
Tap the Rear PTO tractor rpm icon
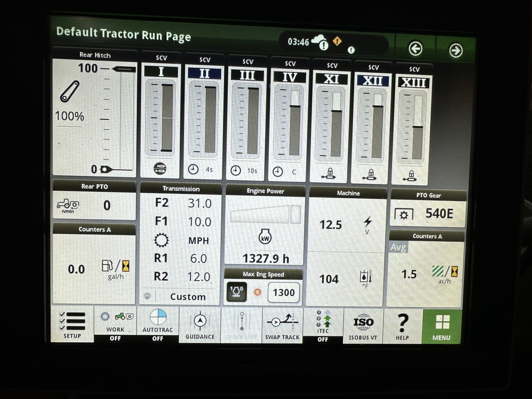68,206
